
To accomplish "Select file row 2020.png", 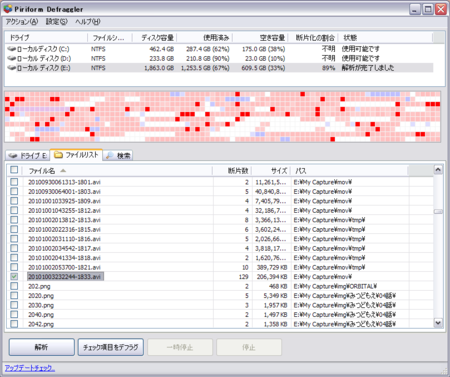I will coord(220,296).
